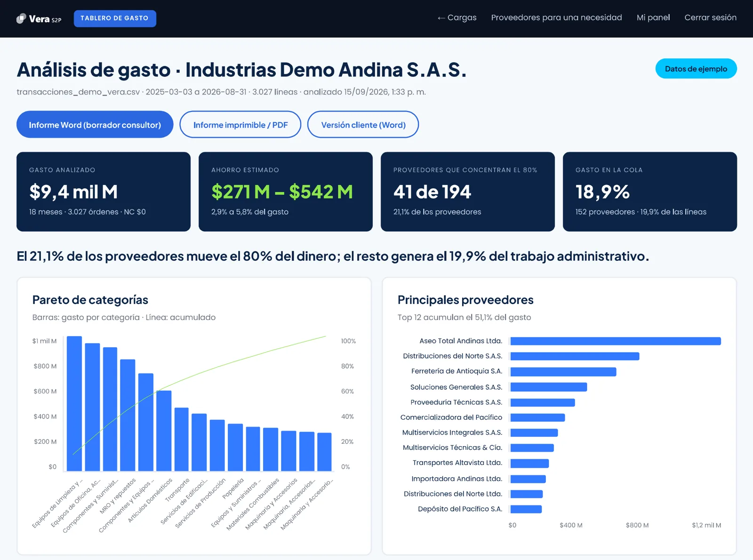This screenshot has height=560, width=753.
Task: Click the Distribuciones del Norte S.A.S. bar
Action: [x=575, y=356]
